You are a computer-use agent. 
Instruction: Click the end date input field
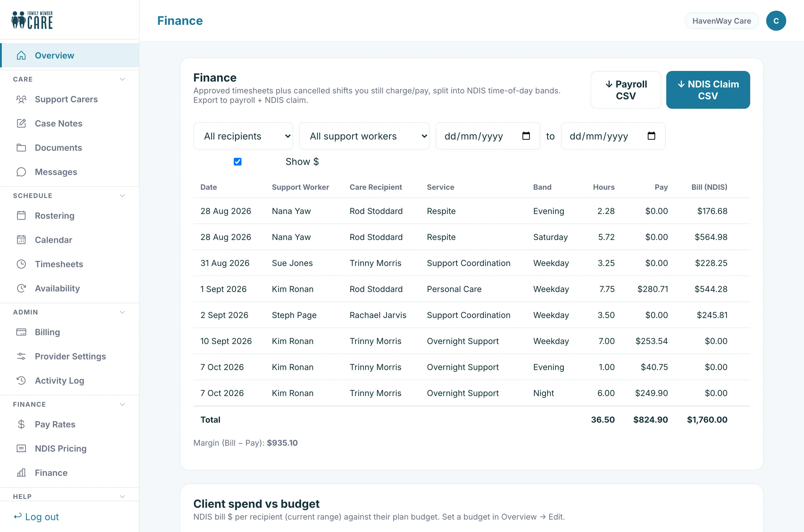[x=613, y=136]
